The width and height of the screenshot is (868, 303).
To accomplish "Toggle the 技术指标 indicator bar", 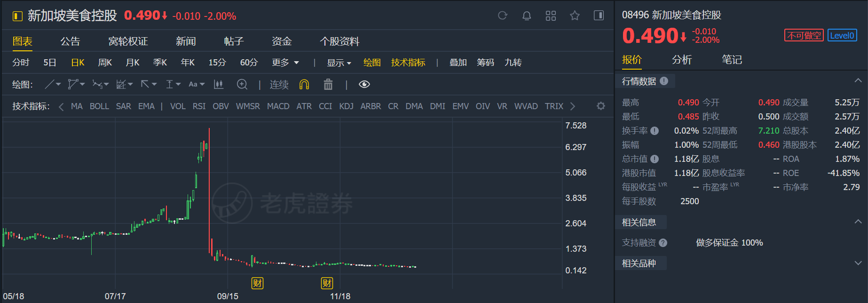I will click(408, 63).
